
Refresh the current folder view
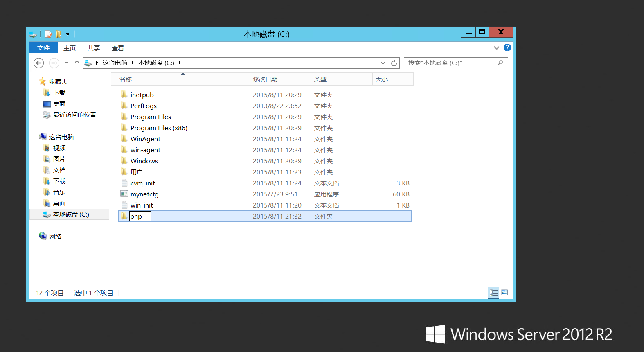[x=394, y=63]
